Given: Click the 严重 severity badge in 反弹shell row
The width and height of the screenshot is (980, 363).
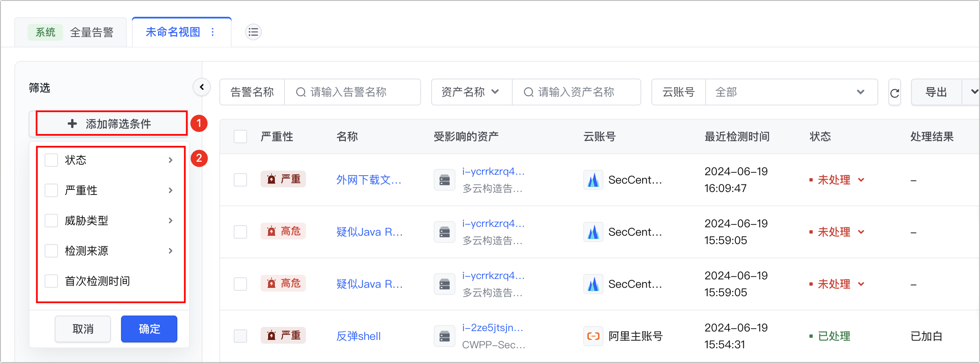Looking at the screenshot, I should pos(283,335).
